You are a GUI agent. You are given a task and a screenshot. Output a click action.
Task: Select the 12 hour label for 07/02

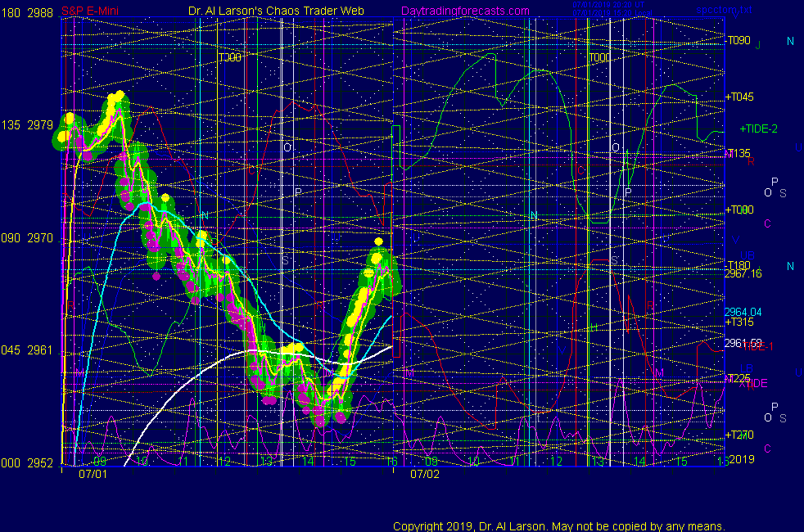[x=557, y=461]
